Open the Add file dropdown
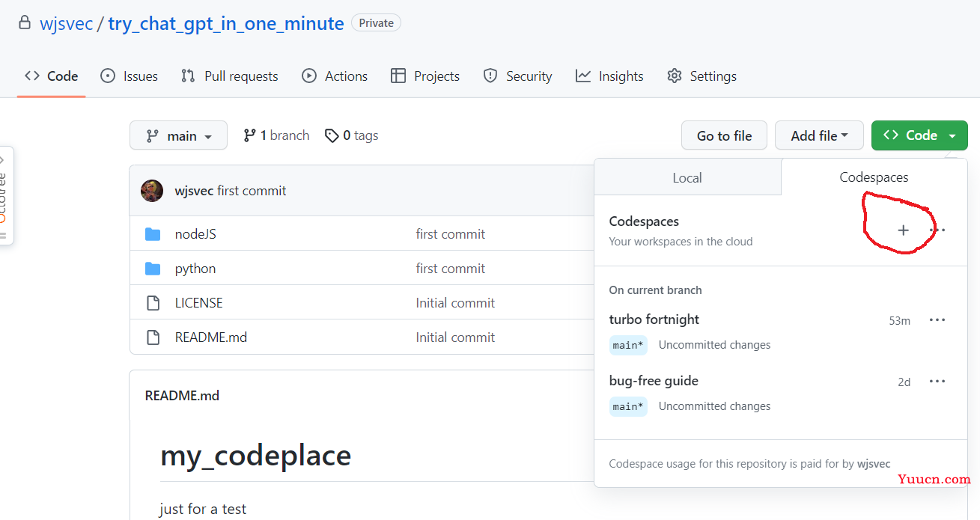 (x=819, y=135)
